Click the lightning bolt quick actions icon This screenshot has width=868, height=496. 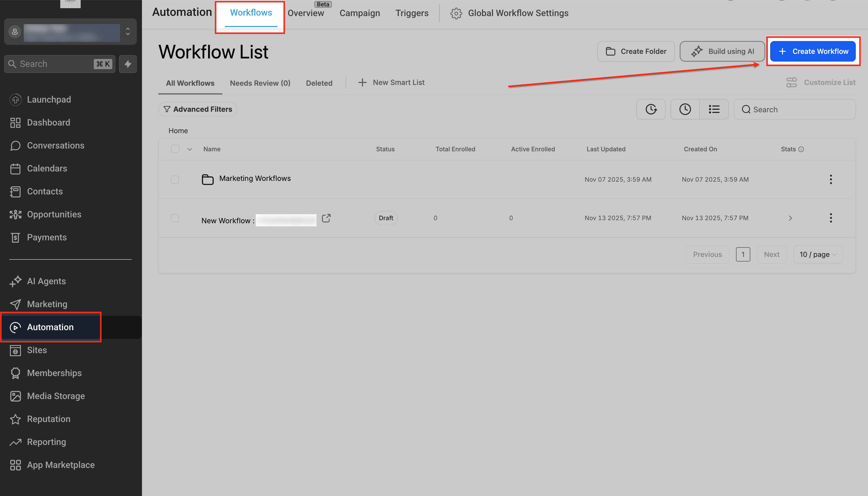pos(128,64)
